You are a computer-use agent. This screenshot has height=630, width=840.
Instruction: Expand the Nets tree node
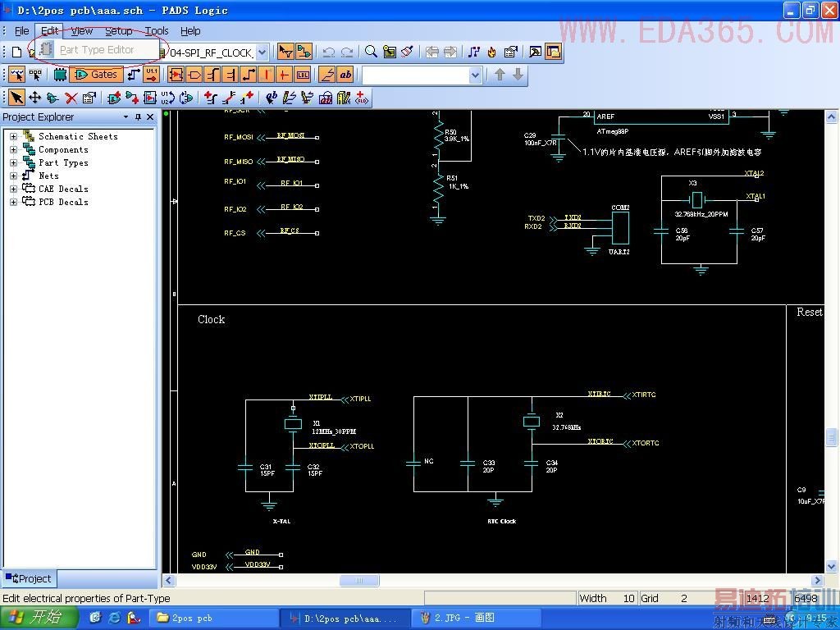(13, 176)
